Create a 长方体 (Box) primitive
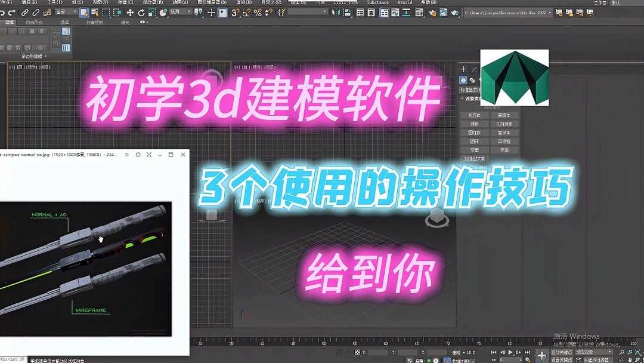 [474, 115]
